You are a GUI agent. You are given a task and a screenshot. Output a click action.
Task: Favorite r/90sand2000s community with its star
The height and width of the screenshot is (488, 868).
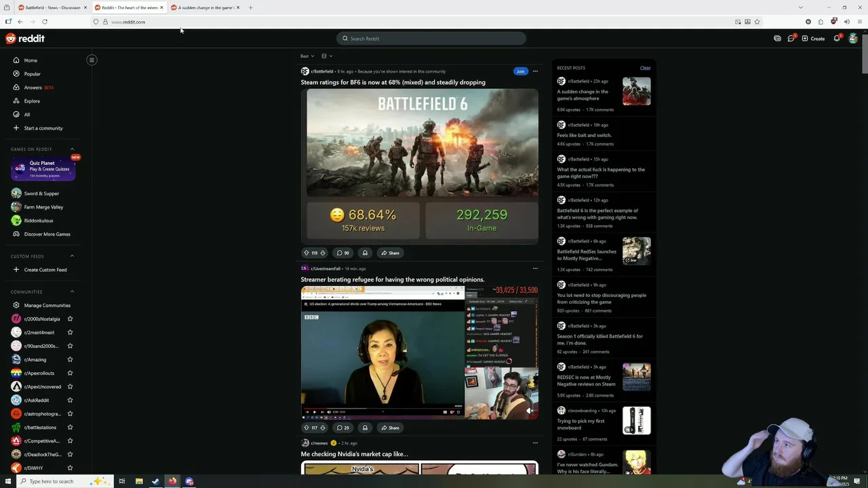coord(70,346)
